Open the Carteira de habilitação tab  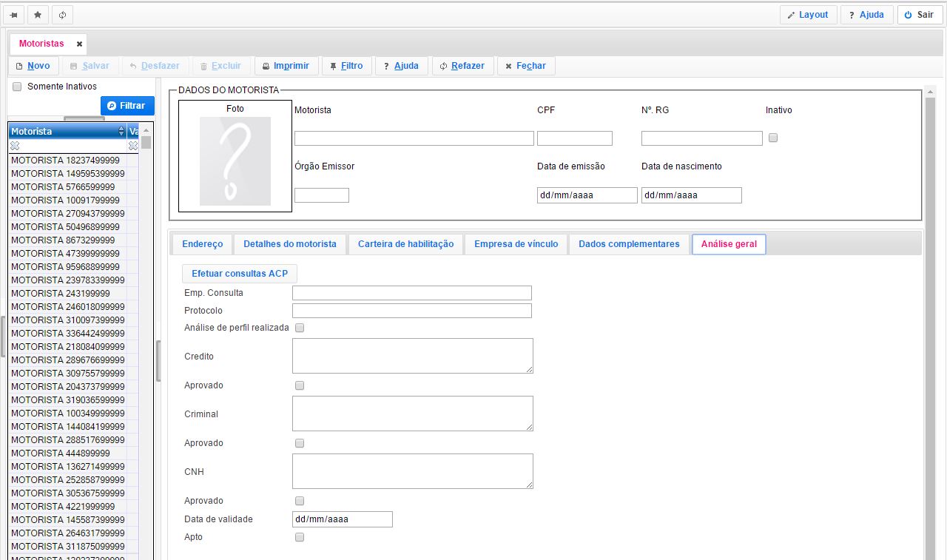(x=405, y=244)
